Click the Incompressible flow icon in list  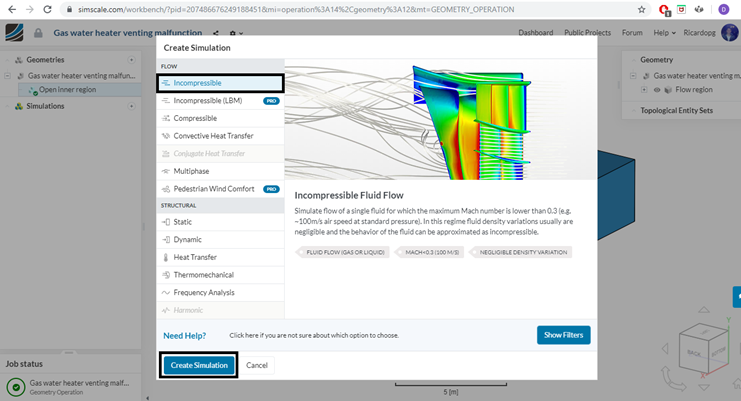pyautogui.click(x=165, y=83)
